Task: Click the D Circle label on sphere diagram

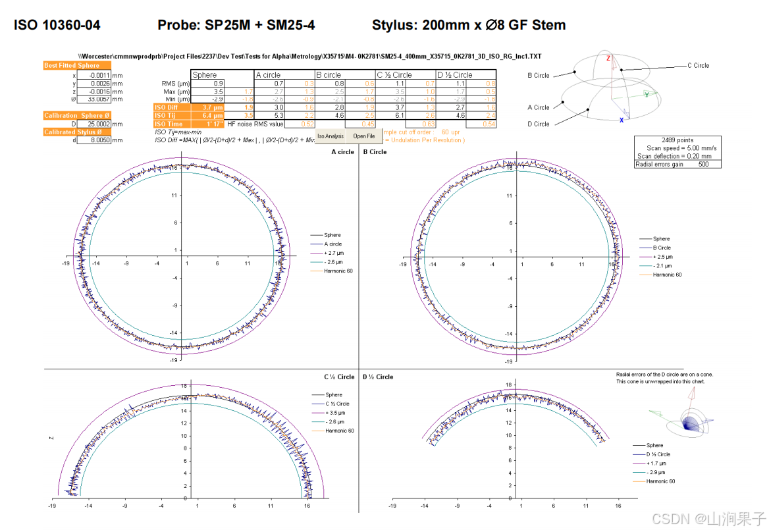Action: pos(539,124)
